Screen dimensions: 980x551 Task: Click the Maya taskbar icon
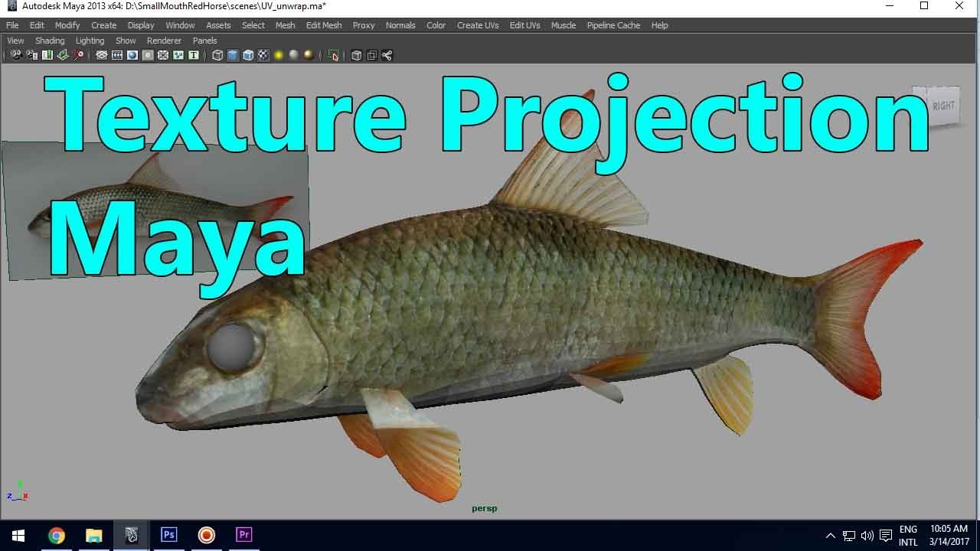point(131,536)
